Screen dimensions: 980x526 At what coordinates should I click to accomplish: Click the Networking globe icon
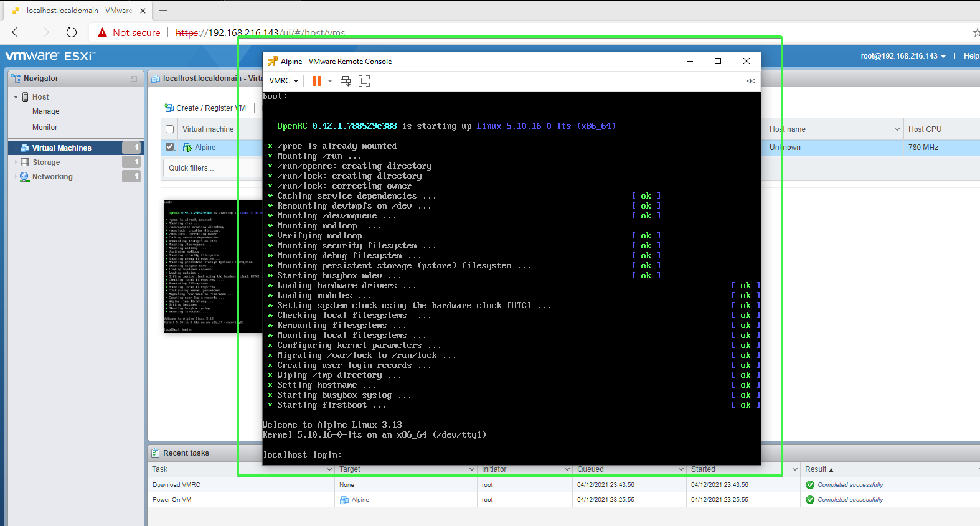coord(24,177)
